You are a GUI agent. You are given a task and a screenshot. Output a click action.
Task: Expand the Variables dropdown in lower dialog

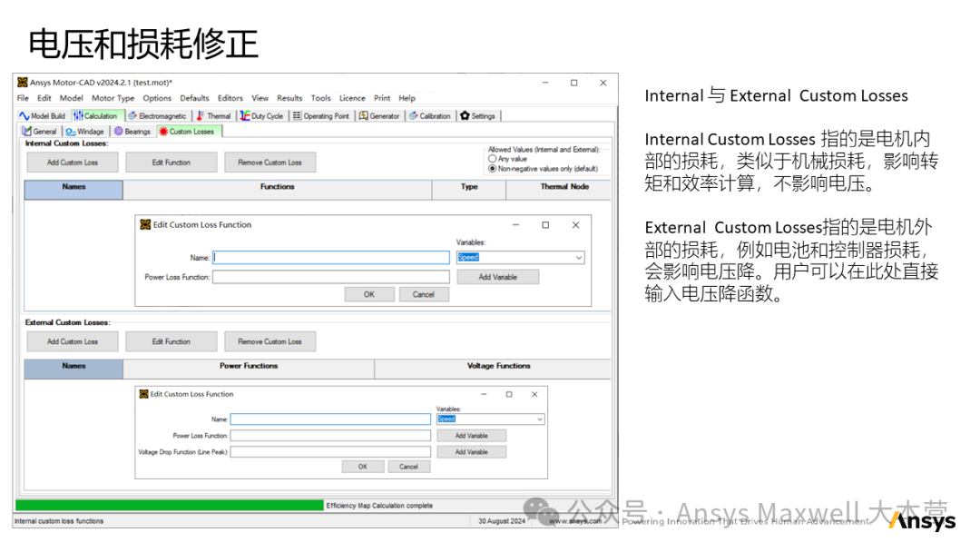540,419
